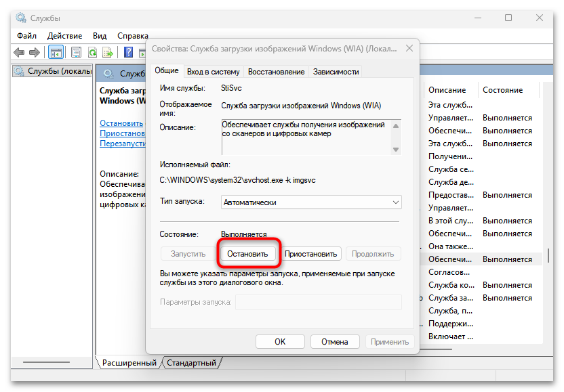Open the Действие menu
This screenshot has width=564, height=392.
tap(65, 36)
